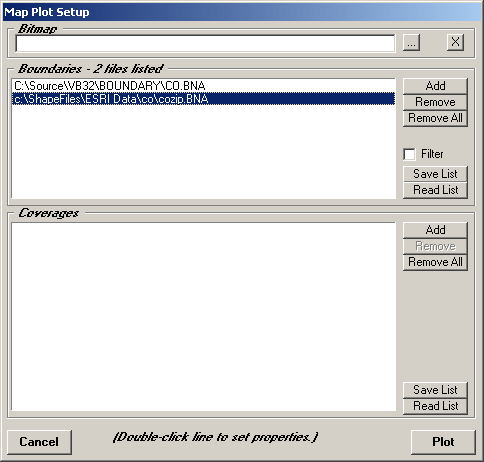Click Read List in the Coverages section
This screenshot has height=462, width=484.
click(435, 406)
